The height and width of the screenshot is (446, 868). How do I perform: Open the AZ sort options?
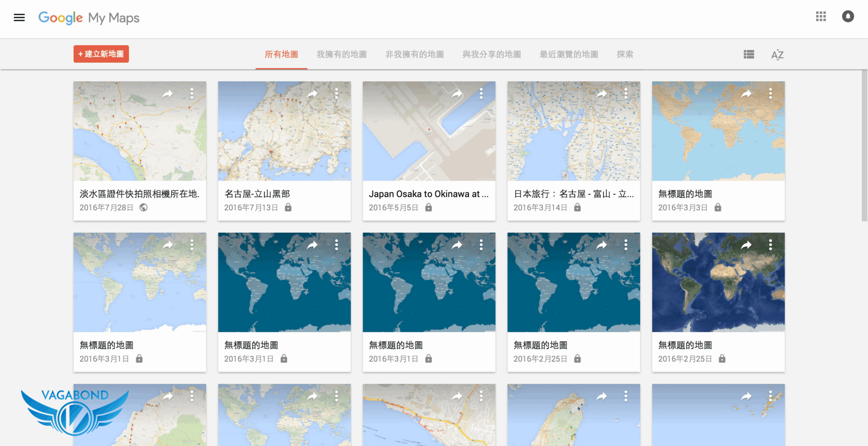(x=777, y=55)
